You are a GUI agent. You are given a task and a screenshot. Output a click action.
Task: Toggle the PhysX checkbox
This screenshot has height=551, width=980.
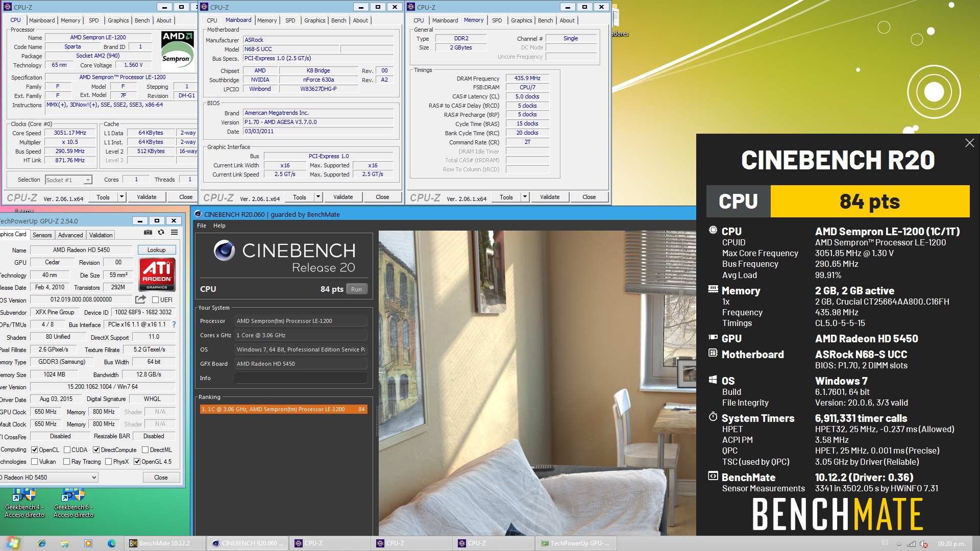point(108,462)
